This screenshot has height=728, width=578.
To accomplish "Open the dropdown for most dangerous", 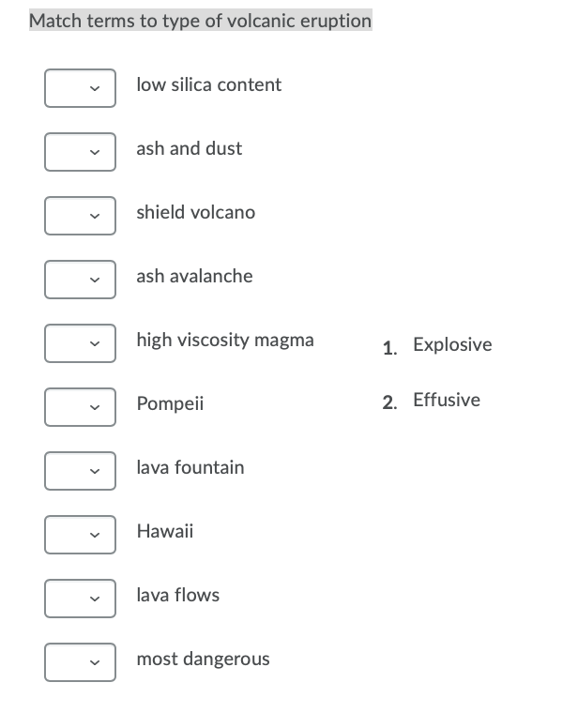I will point(80,662).
